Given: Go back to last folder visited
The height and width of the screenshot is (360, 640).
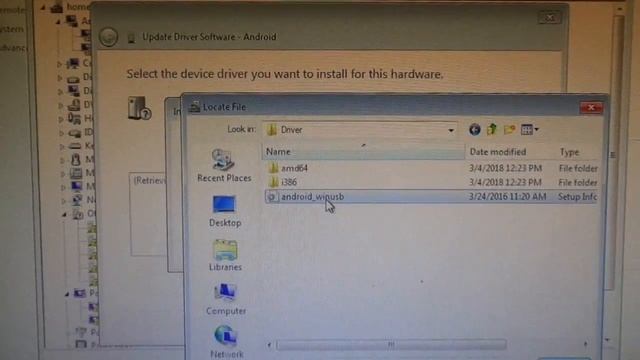Looking at the screenshot, I should [x=474, y=130].
